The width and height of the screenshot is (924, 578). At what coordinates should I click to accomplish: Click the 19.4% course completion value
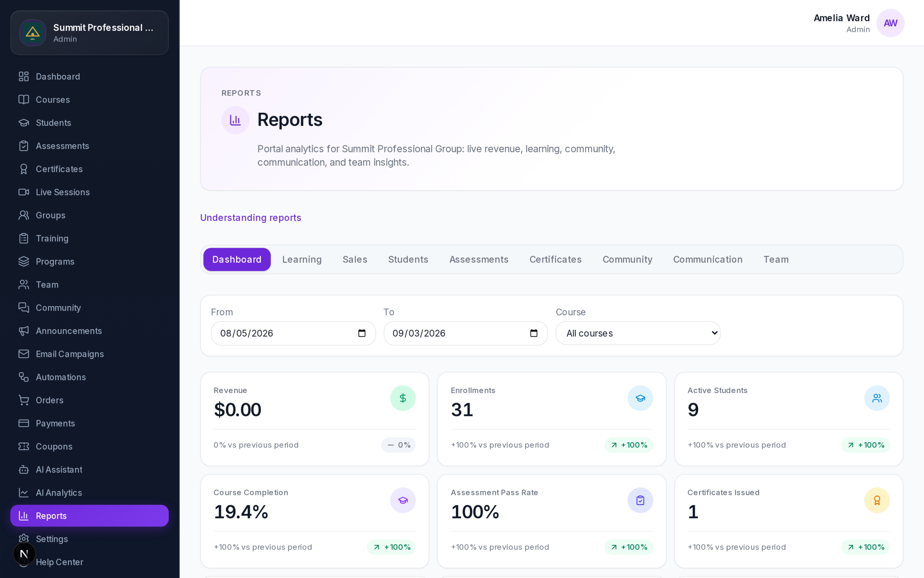[241, 512]
